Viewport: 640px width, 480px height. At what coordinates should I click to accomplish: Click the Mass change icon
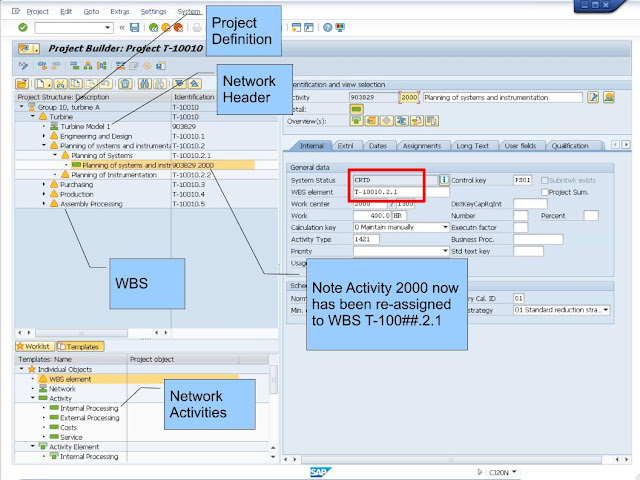(120, 66)
